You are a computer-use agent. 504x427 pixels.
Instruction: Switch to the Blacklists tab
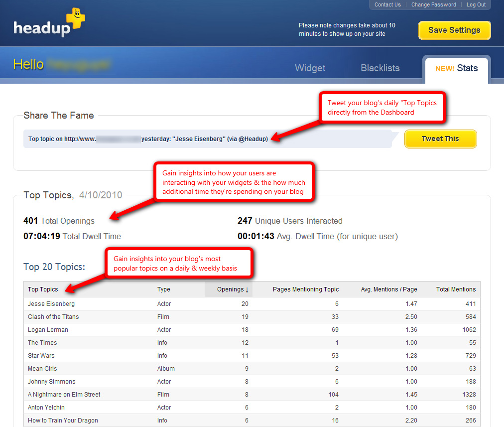[x=380, y=68]
